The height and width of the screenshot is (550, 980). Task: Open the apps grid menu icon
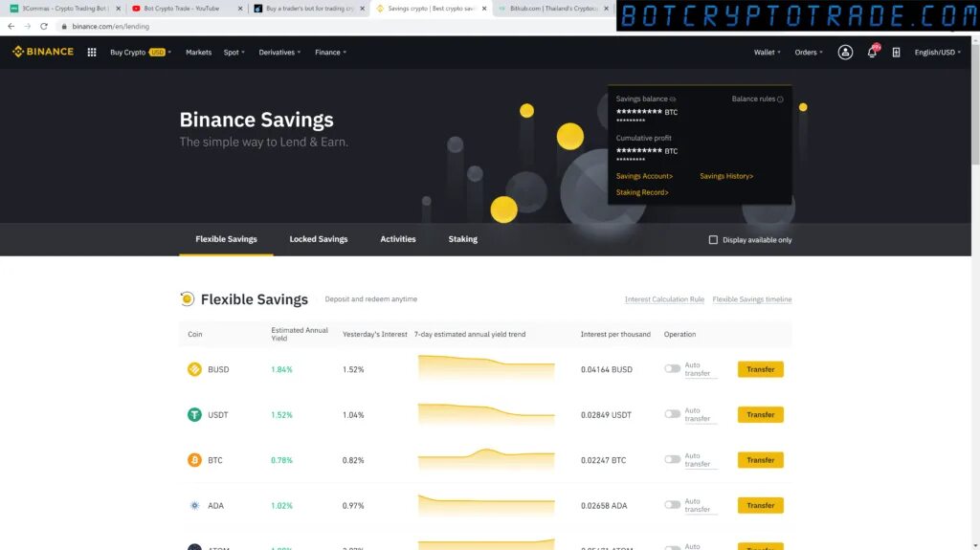point(92,53)
